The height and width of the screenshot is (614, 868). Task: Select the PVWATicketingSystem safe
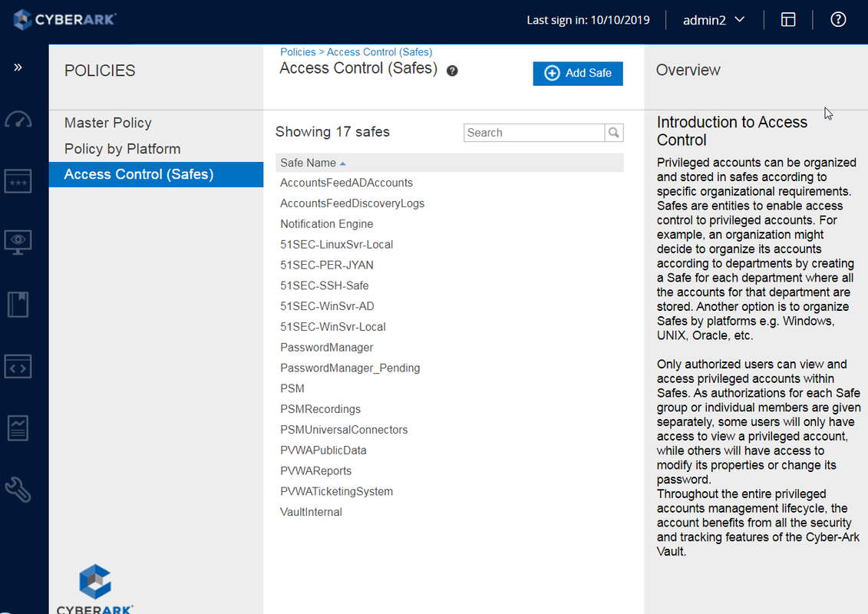click(337, 492)
